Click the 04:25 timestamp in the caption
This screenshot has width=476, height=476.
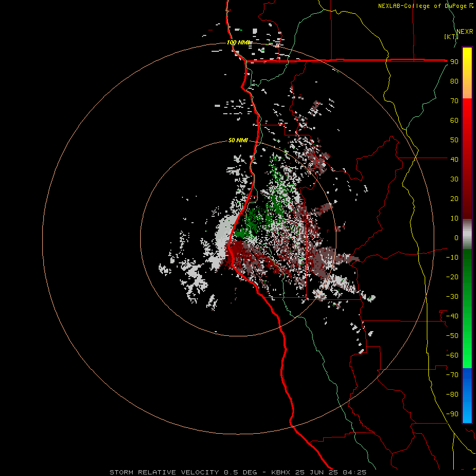[x=354, y=472]
